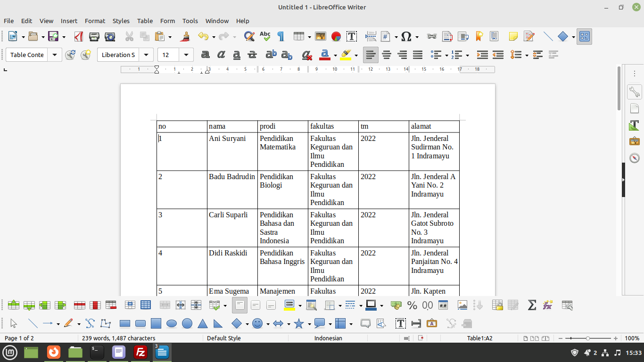This screenshot has width=644, height=362.
Task: Toggle Center Horizontally alignment
Action: pyautogui.click(x=387, y=55)
